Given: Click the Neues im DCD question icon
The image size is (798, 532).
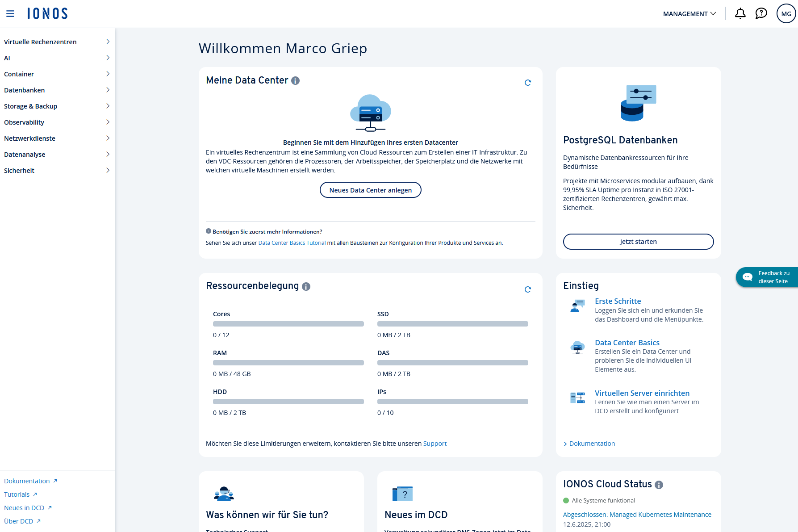Looking at the screenshot, I should click(x=402, y=494).
